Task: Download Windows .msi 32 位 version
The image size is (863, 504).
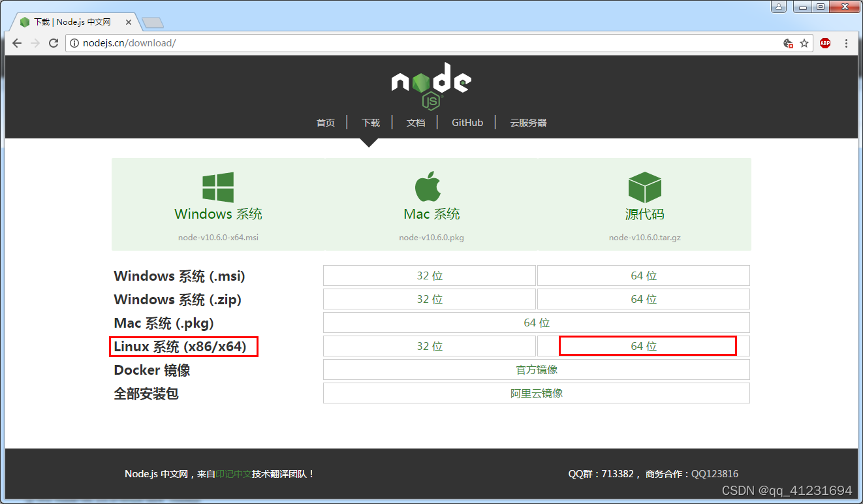Action: pyautogui.click(x=429, y=276)
